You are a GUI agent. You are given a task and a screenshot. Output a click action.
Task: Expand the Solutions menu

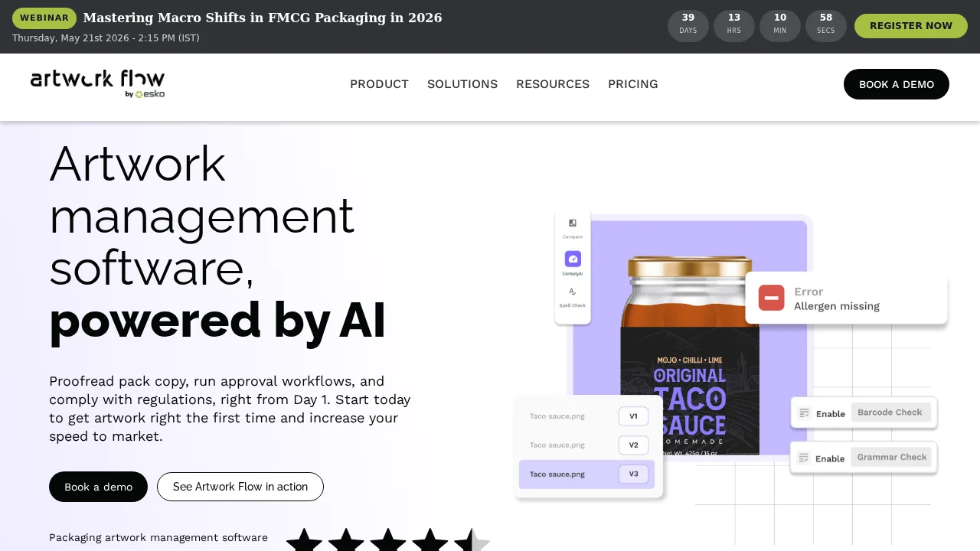(462, 84)
